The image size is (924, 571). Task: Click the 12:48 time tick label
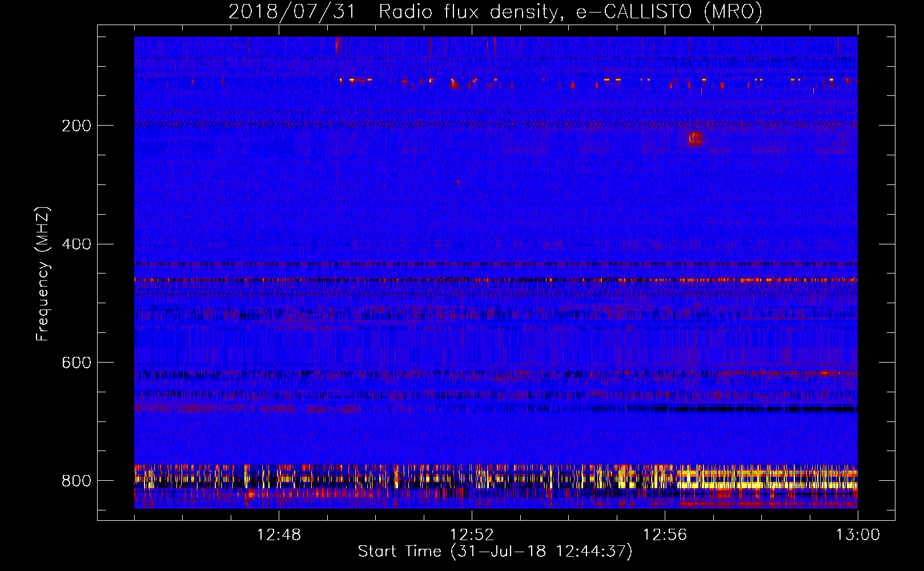279,535
